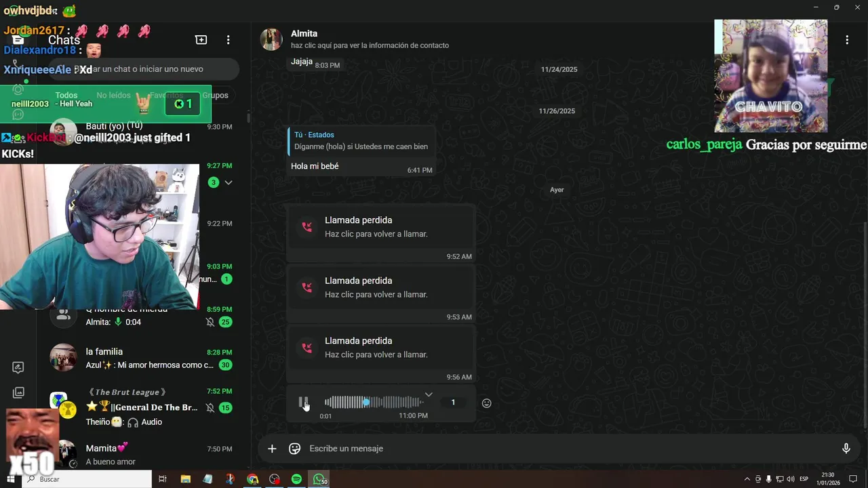The image size is (868, 488).
Task: Open the sidebar icon above the media icon
Action: (x=18, y=367)
